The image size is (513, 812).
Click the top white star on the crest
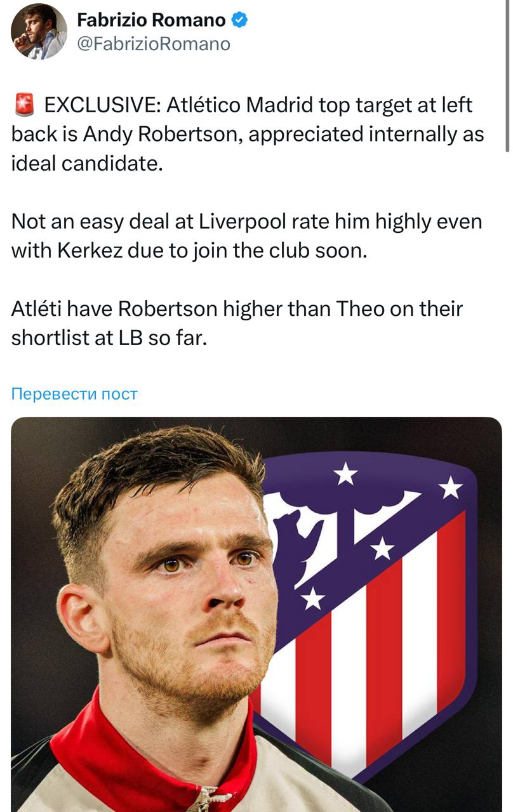345,473
